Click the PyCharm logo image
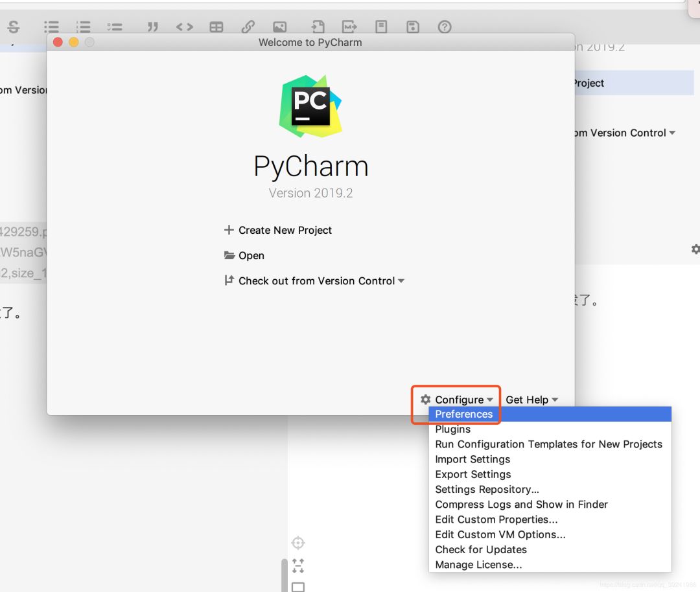 tap(310, 106)
